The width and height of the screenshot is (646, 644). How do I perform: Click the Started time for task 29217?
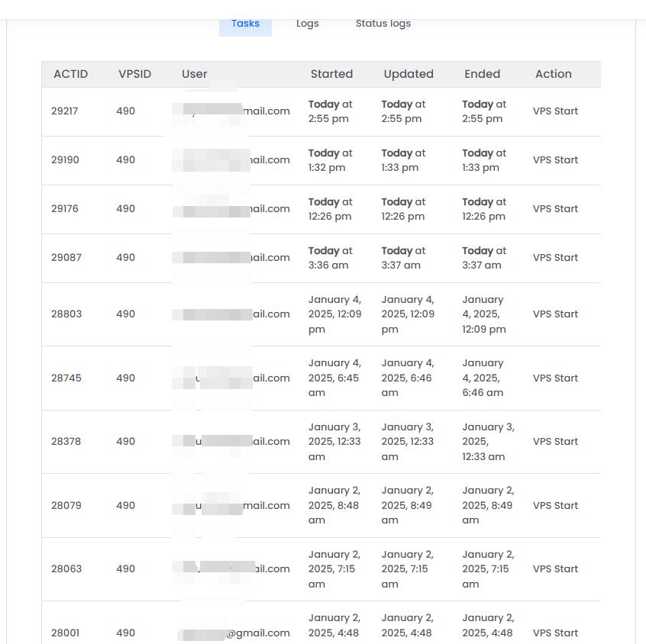click(331, 111)
